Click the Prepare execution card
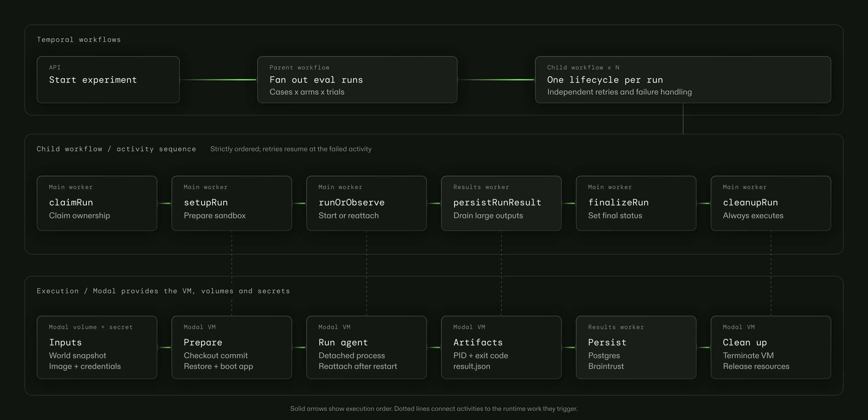 232,347
